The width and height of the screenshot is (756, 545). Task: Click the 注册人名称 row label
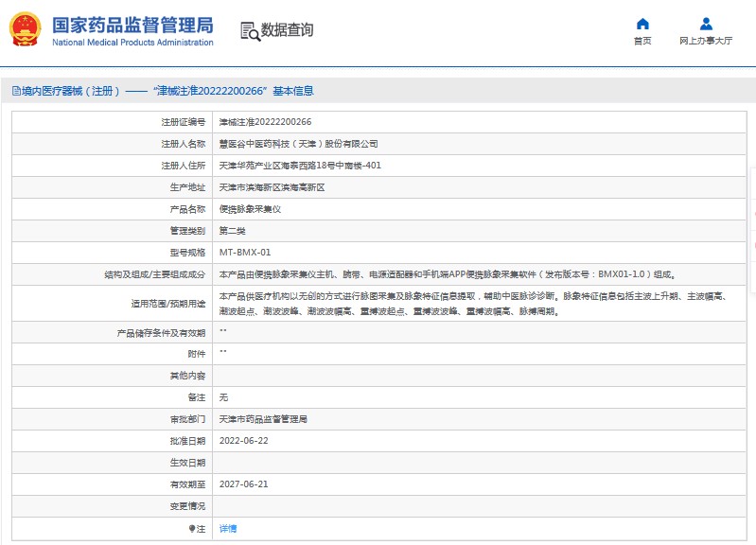pos(184,144)
